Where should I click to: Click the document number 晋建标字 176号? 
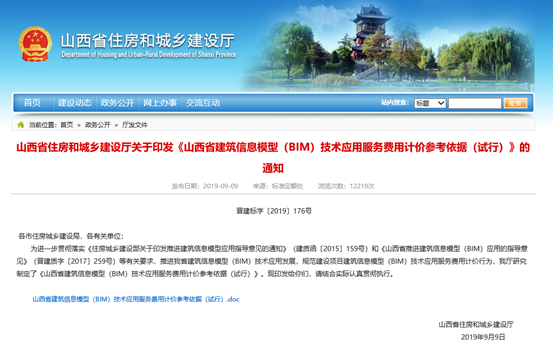click(x=274, y=211)
